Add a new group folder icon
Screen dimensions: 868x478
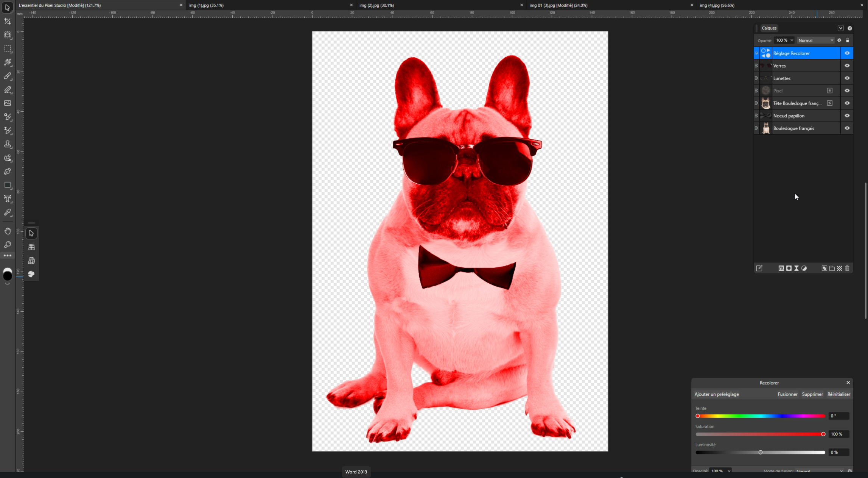832,268
